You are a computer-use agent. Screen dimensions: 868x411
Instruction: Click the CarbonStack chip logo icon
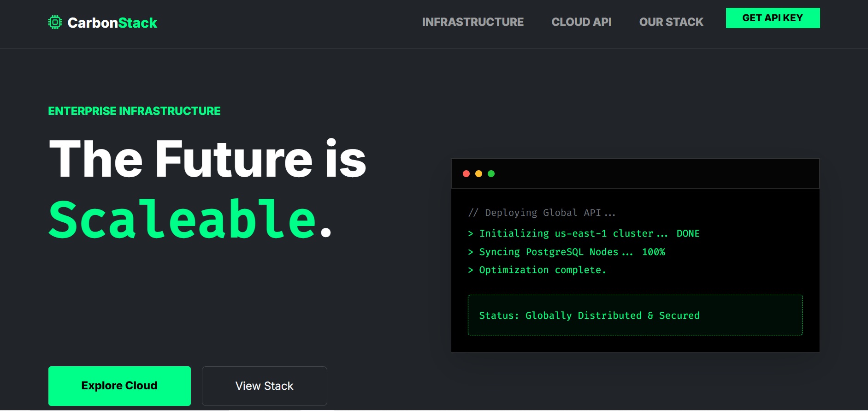point(55,22)
